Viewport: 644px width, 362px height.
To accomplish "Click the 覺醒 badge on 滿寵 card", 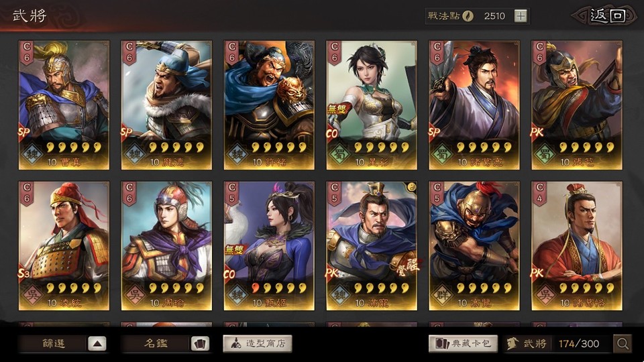I will [407, 267].
